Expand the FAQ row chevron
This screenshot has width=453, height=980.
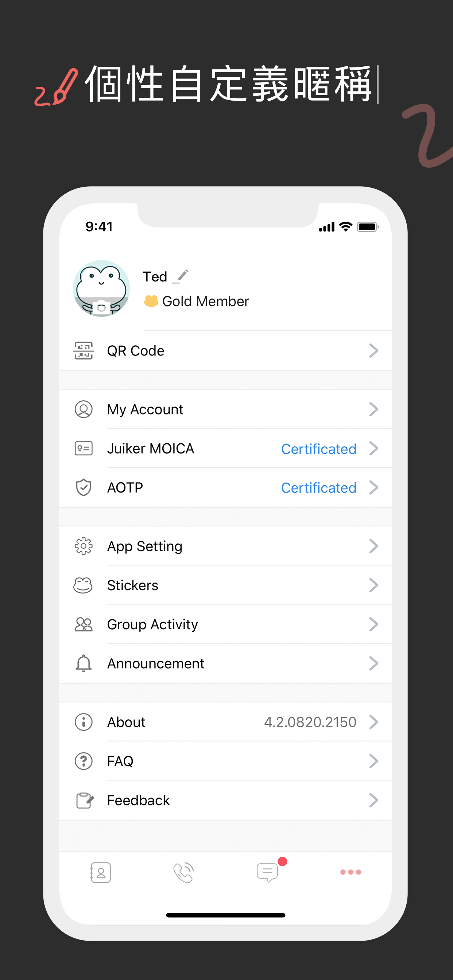tap(373, 761)
